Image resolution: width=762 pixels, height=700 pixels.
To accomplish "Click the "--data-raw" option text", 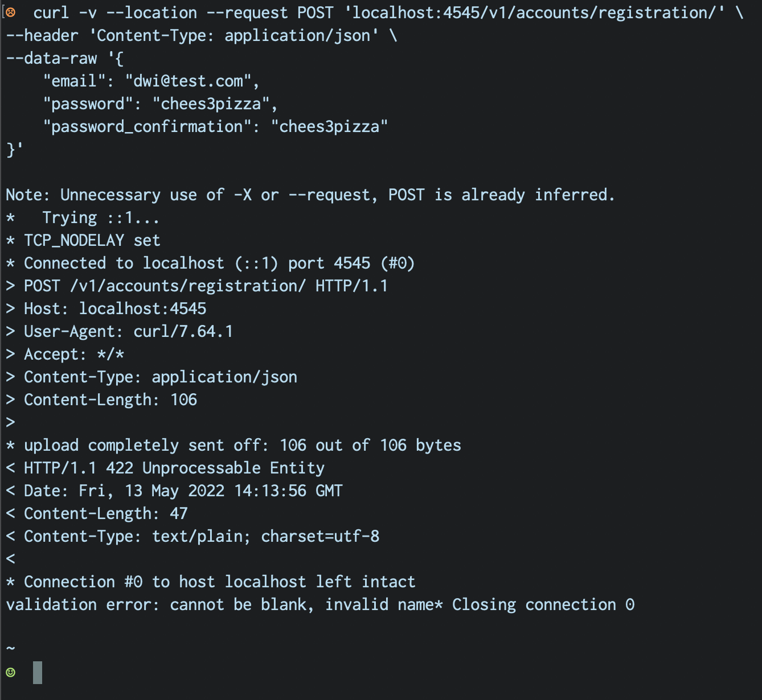I will (51, 58).
